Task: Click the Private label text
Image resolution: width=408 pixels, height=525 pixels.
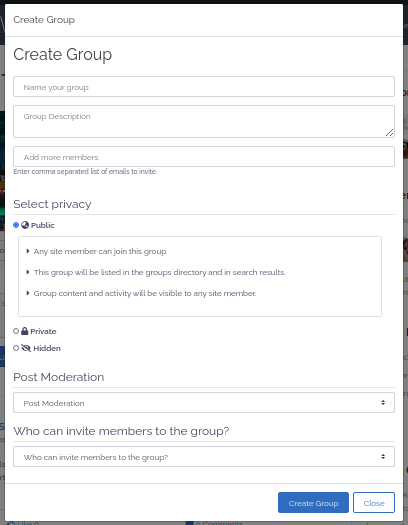Action: [43, 331]
